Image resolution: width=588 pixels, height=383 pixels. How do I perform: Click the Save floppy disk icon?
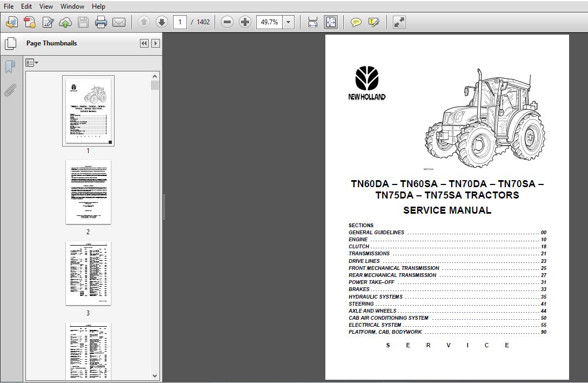coord(83,22)
